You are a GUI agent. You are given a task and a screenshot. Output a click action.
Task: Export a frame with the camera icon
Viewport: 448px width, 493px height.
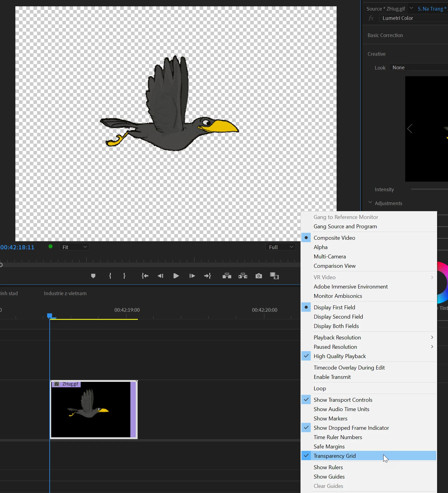[259, 276]
